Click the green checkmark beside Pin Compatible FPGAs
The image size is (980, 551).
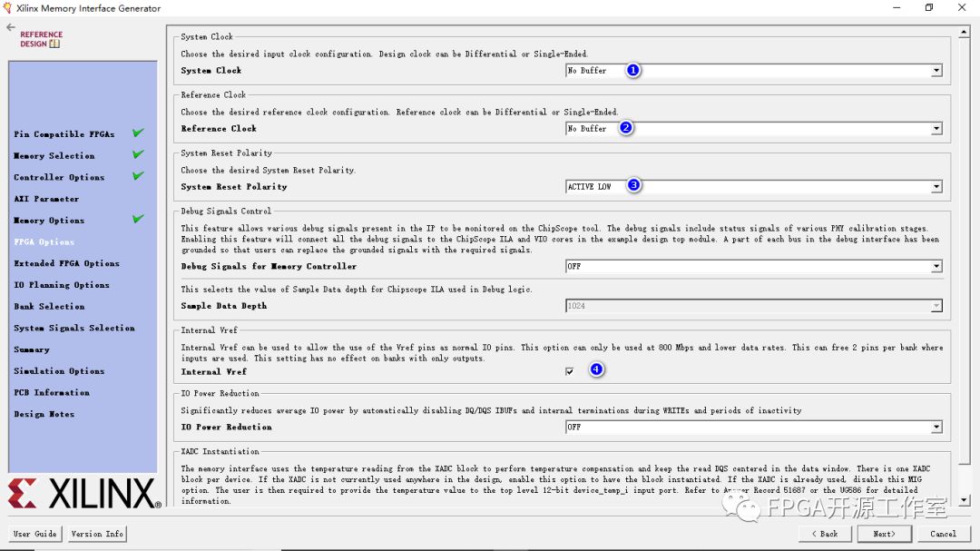138,133
